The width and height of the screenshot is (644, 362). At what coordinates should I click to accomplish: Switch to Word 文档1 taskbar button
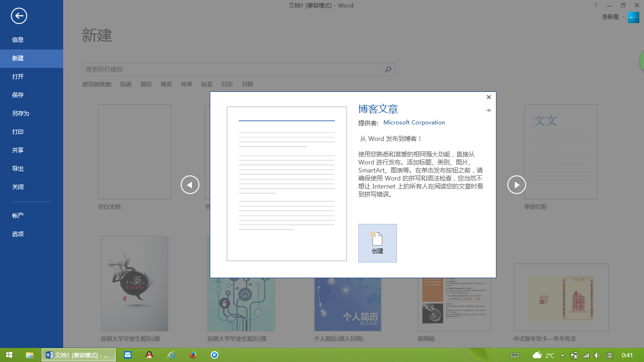tap(78, 355)
